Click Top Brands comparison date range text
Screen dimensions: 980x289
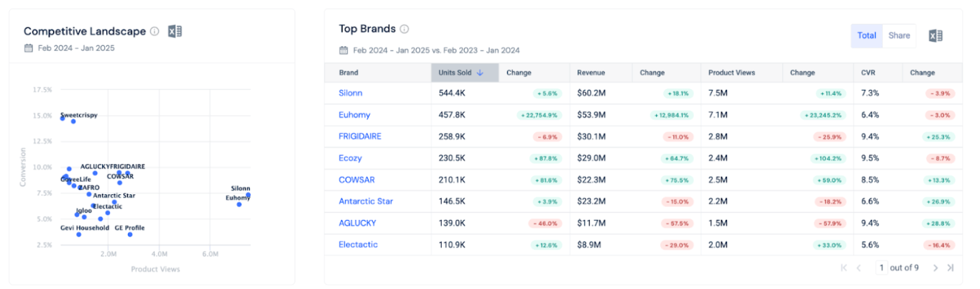[x=436, y=50]
